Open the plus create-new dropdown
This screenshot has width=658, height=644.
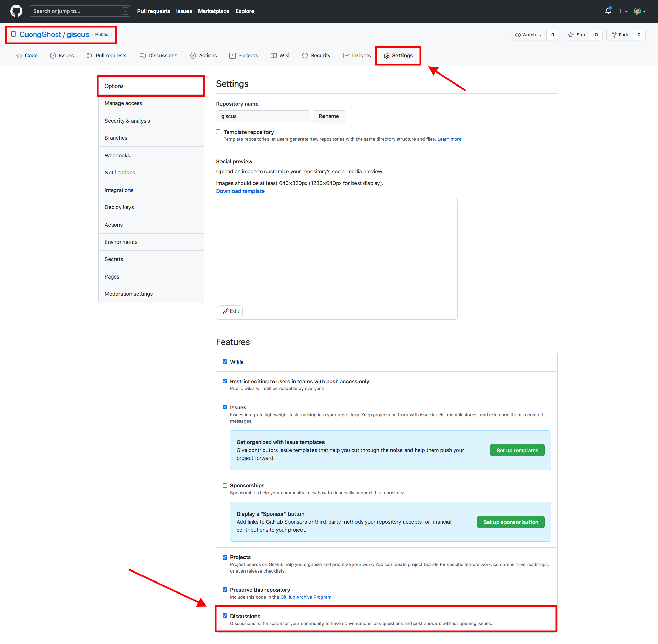click(622, 11)
